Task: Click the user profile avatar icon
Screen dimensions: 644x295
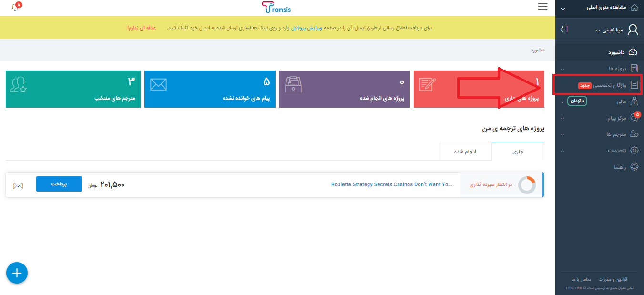Action: pyautogui.click(x=633, y=30)
